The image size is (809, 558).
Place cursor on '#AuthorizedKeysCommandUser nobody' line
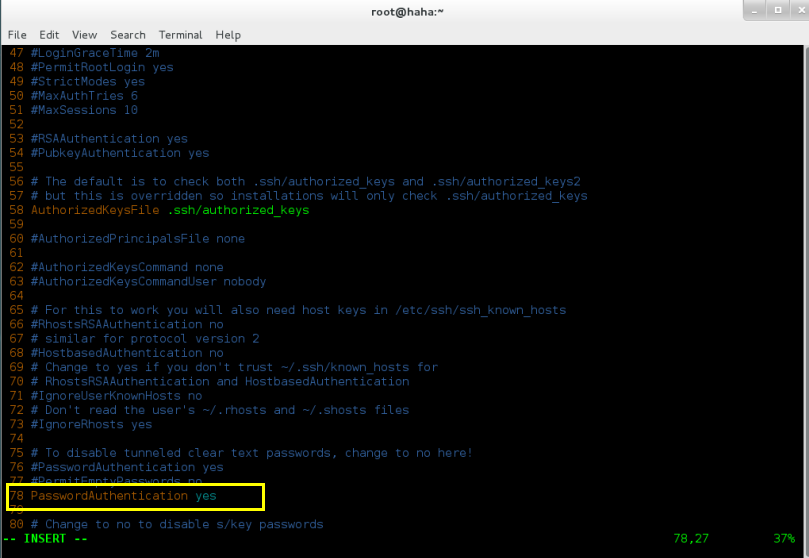point(149,282)
